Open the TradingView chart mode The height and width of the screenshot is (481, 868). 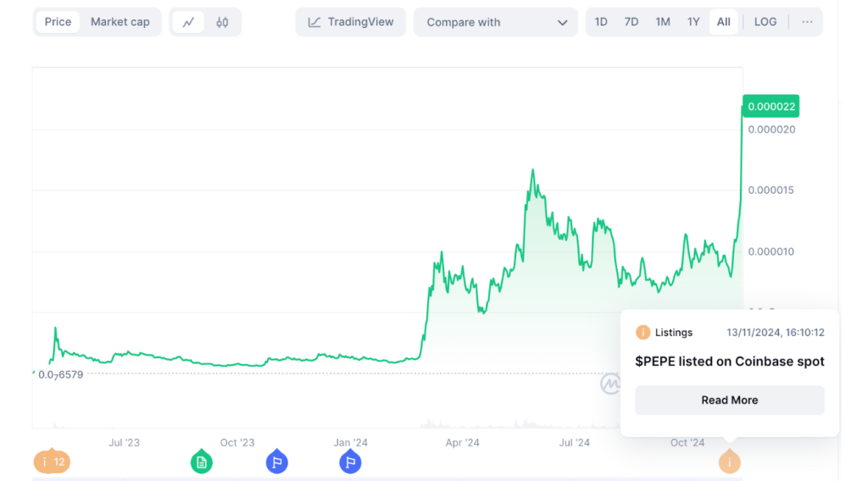pyautogui.click(x=351, y=22)
